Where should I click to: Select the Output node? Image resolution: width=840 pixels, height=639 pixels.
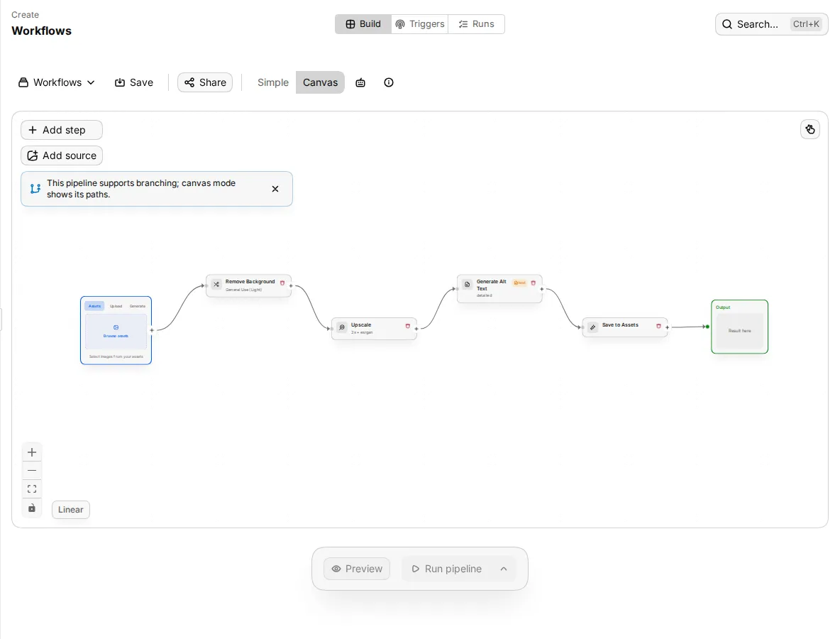click(740, 327)
